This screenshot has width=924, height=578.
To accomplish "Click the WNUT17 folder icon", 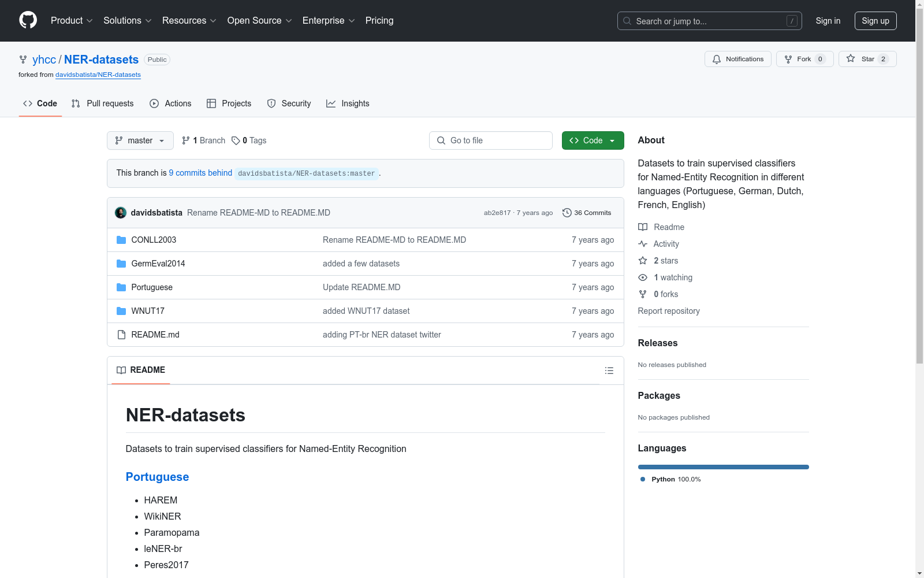I will pos(121,311).
